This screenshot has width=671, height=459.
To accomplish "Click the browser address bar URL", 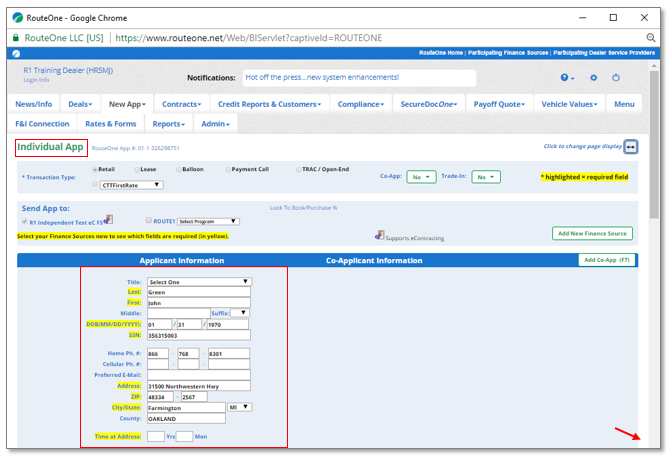I will (249, 38).
